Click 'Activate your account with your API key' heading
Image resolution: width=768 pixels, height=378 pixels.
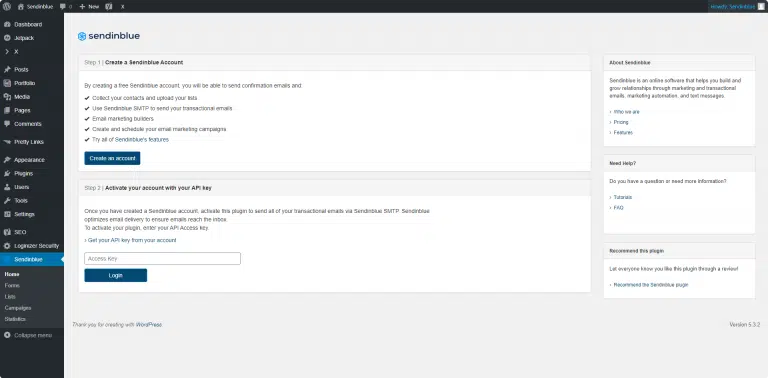[158, 188]
